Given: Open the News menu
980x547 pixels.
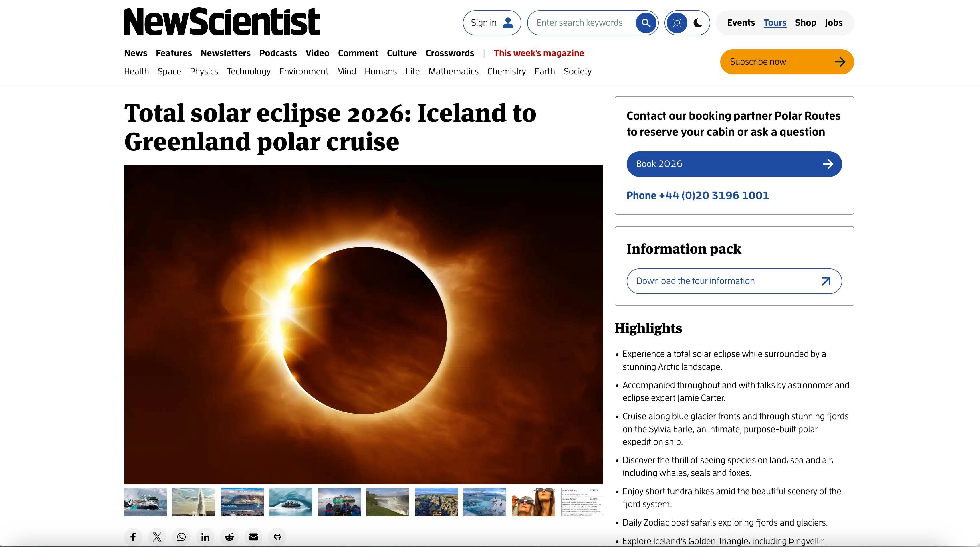Looking at the screenshot, I should [x=135, y=53].
